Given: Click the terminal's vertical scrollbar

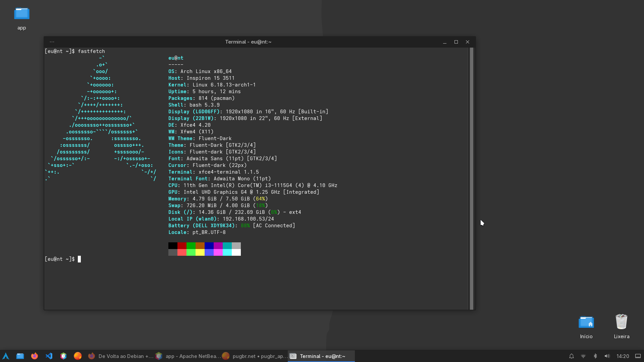Looking at the screenshot, I should 471,178.
